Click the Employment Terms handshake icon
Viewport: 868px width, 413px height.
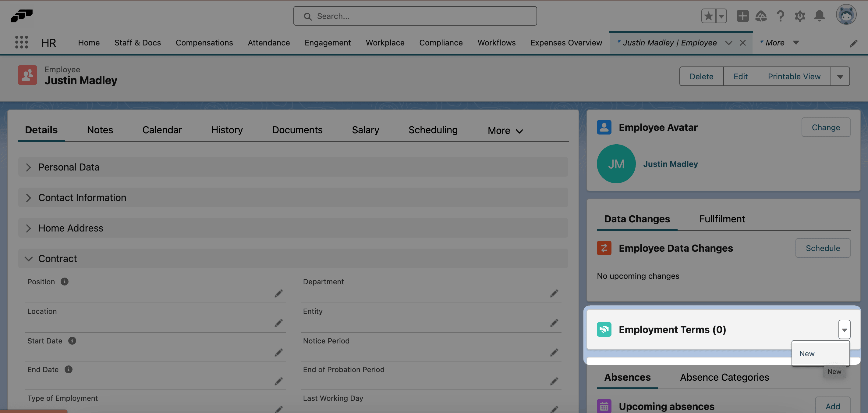[604, 329]
